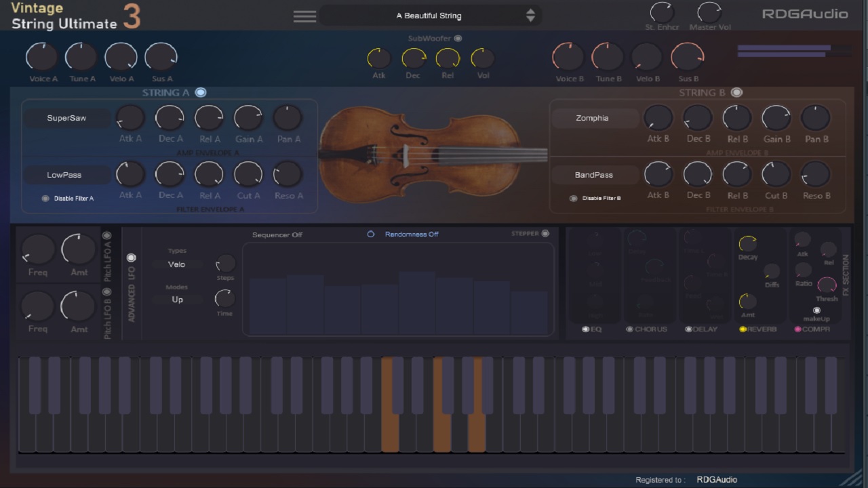The width and height of the screenshot is (868, 488).
Task: Toggle the REVERB effect on/off
Action: coord(743,329)
